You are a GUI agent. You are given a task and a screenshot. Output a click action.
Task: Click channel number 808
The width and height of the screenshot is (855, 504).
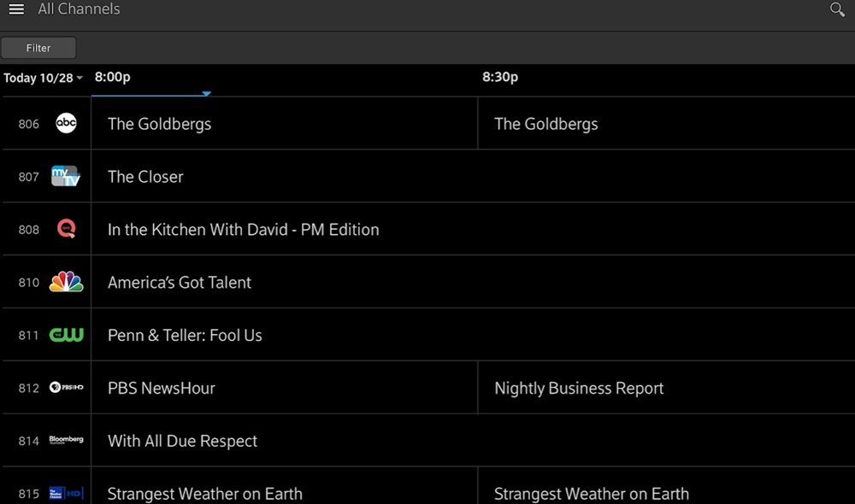click(29, 230)
